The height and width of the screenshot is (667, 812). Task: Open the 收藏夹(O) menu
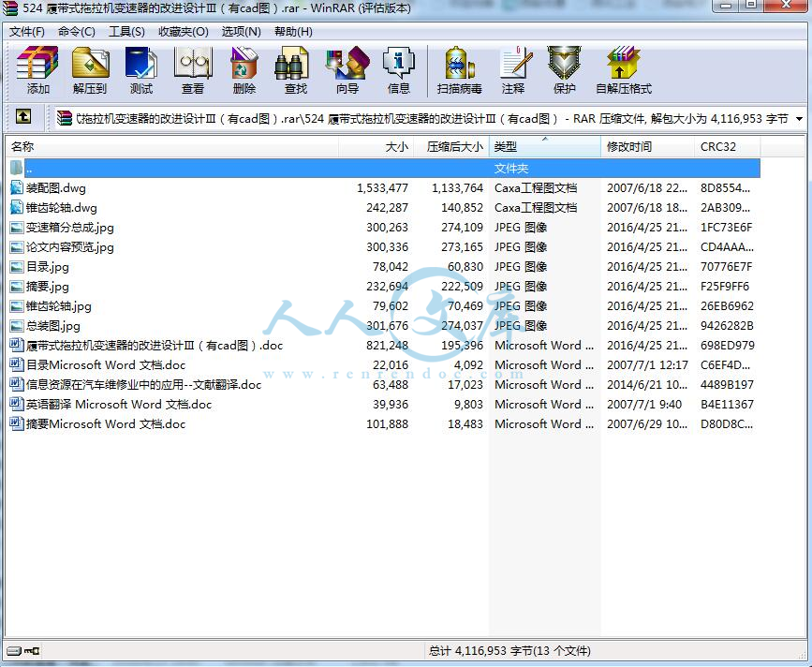(184, 32)
